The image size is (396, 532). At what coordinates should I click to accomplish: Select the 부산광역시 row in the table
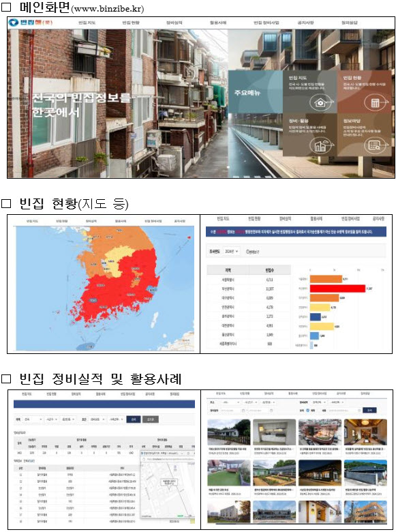[249, 289]
